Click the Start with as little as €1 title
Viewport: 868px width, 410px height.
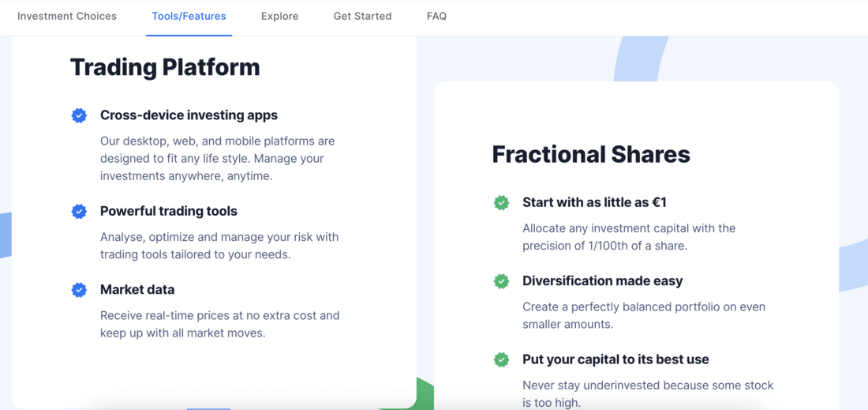coord(594,202)
